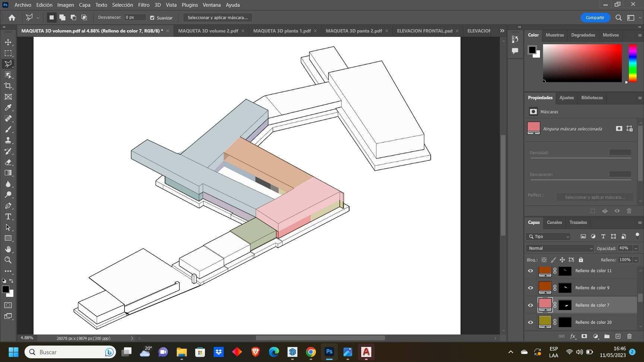Click the delete layer trash icon

pyautogui.click(x=629, y=336)
